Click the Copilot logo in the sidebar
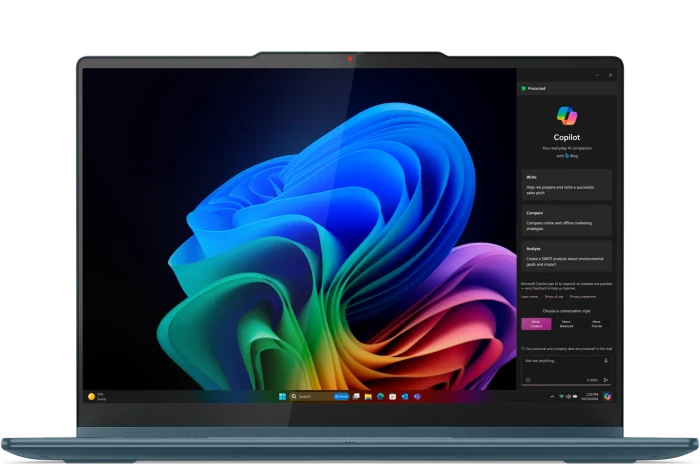 [567, 116]
